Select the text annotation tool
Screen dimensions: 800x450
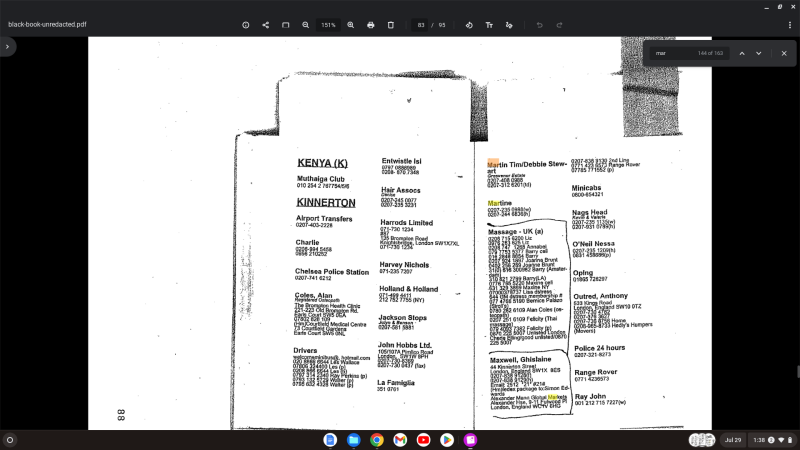click(489, 25)
